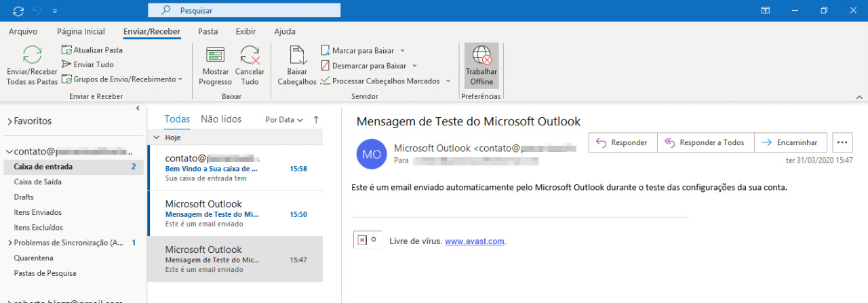Click Enviar/Receber Todas as Pastas icon
Viewport: 868px width, 303px height.
[x=32, y=56]
